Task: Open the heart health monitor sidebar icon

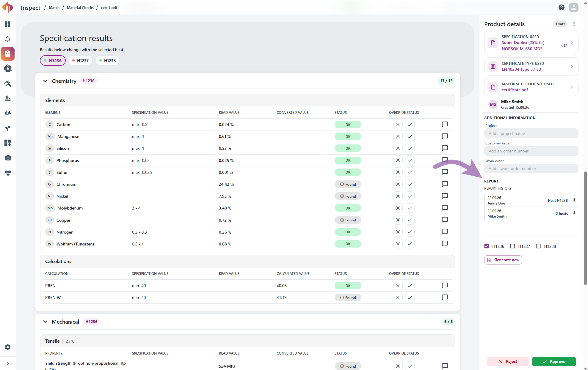Action: [x=8, y=173]
